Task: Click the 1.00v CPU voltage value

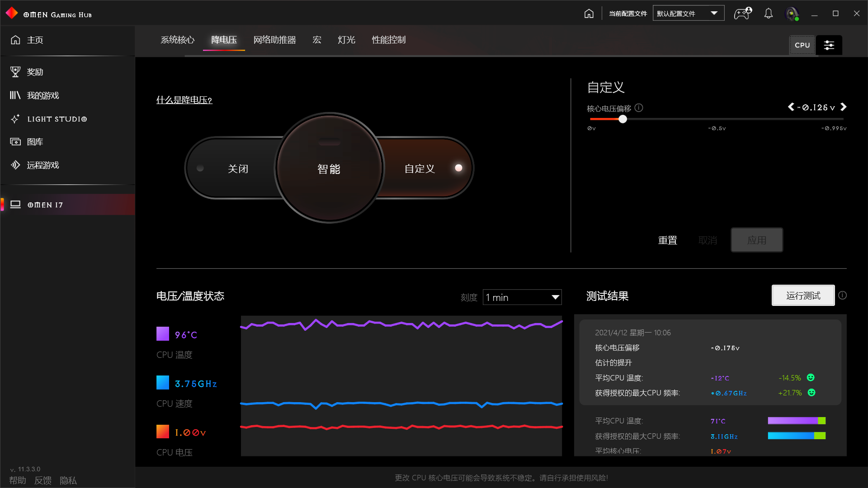Action: [x=190, y=432]
